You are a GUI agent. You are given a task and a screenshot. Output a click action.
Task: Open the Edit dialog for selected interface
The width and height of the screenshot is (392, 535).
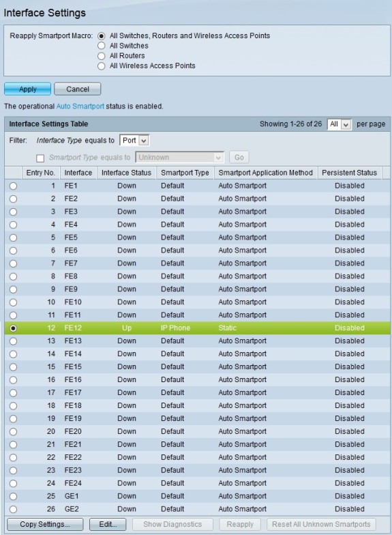108,524
